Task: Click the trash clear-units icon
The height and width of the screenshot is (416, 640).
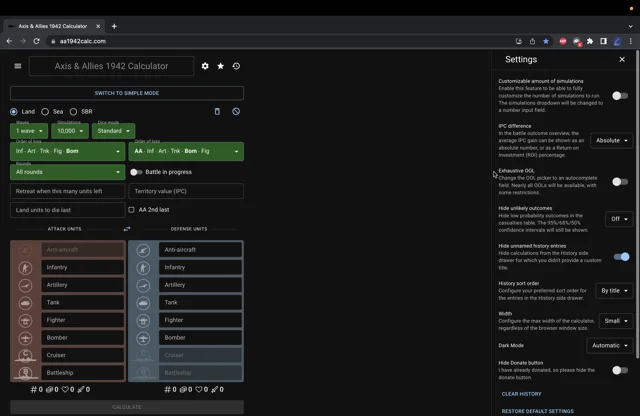Action: coord(217,111)
